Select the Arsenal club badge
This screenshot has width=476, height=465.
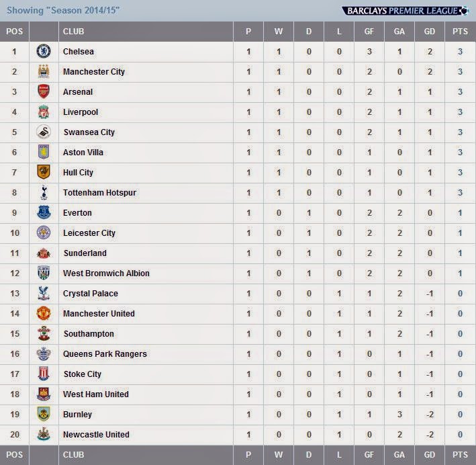pos(44,91)
